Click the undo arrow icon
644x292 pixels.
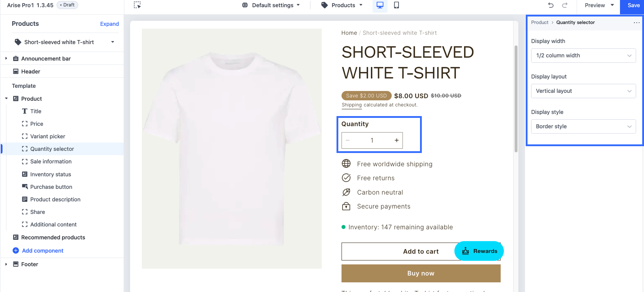551,5
